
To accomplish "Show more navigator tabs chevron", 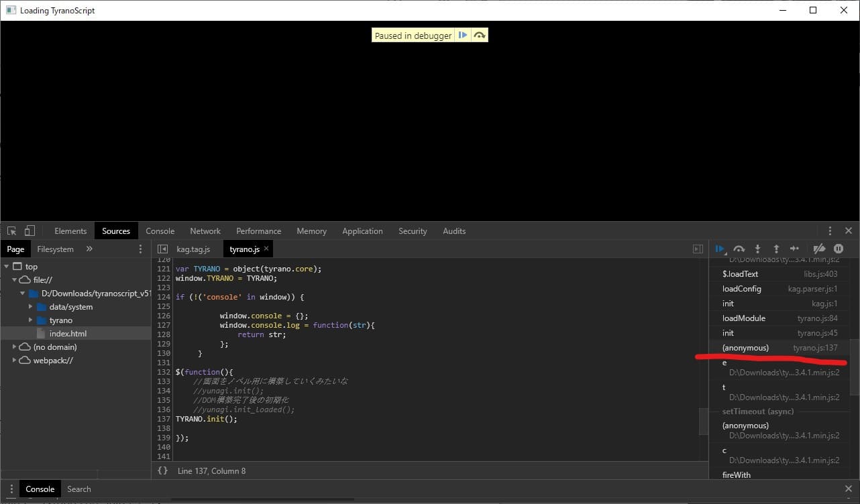I will click(89, 249).
